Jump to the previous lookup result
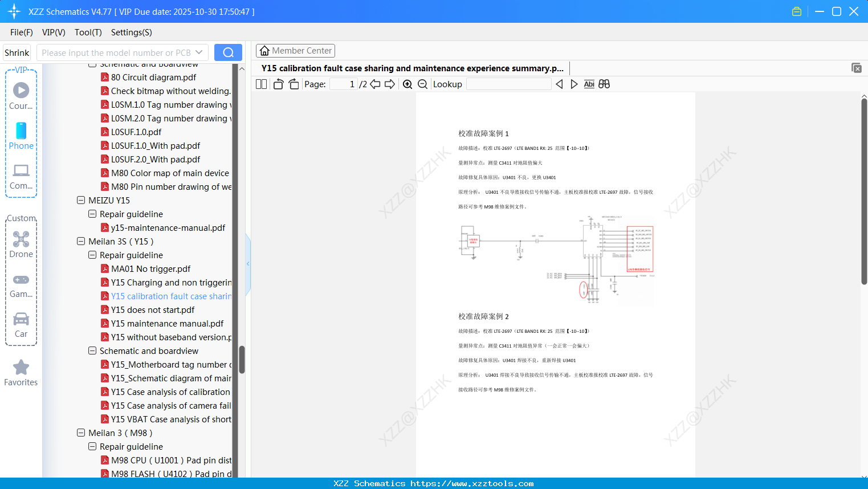 pos(559,84)
